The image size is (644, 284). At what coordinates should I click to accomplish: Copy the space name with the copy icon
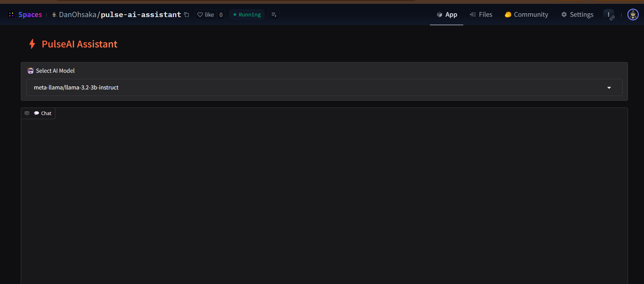tap(186, 14)
